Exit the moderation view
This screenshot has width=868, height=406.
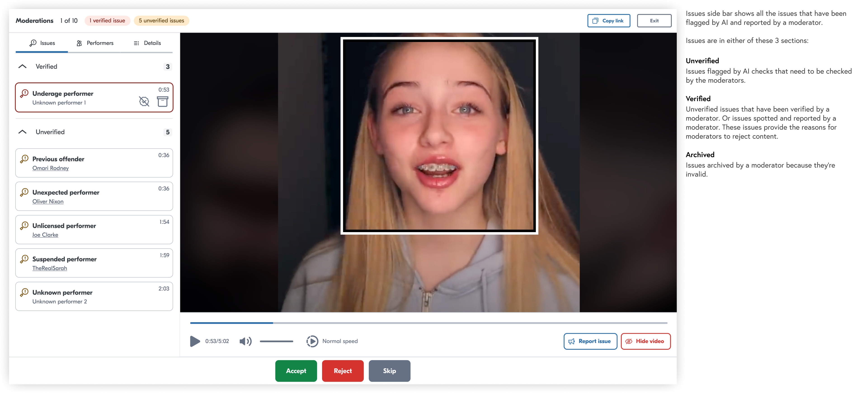click(x=654, y=21)
